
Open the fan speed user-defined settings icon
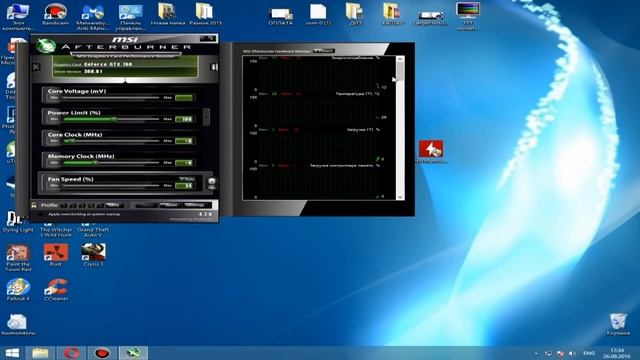click(211, 183)
